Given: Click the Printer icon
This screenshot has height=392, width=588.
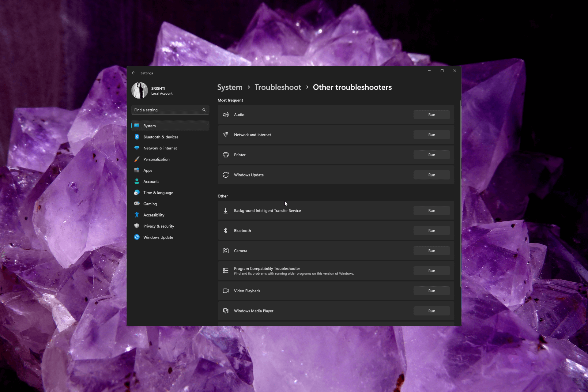Looking at the screenshot, I should (x=226, y=155).
